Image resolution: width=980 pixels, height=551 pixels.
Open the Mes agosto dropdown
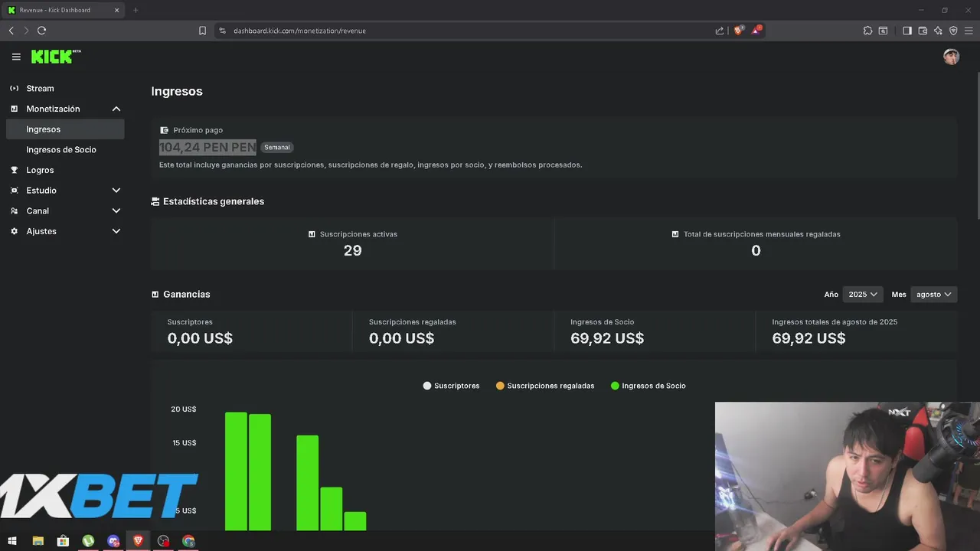click(933, 295)
